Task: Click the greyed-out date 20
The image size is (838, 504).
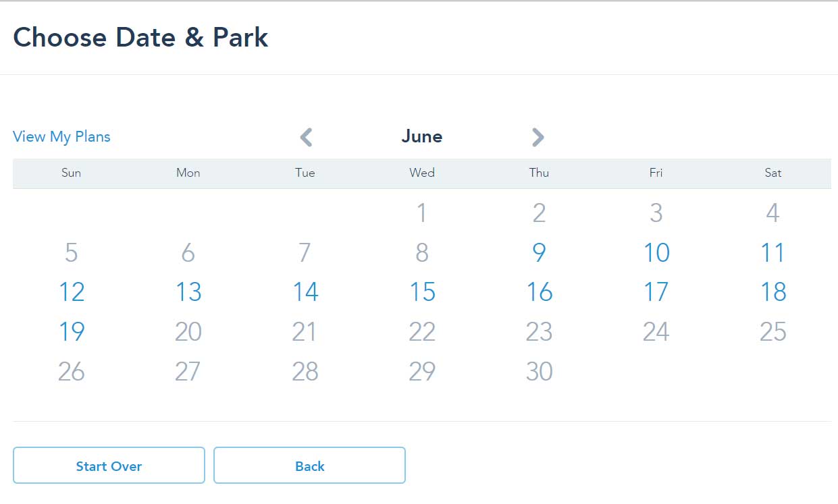Action: (188, 332)
